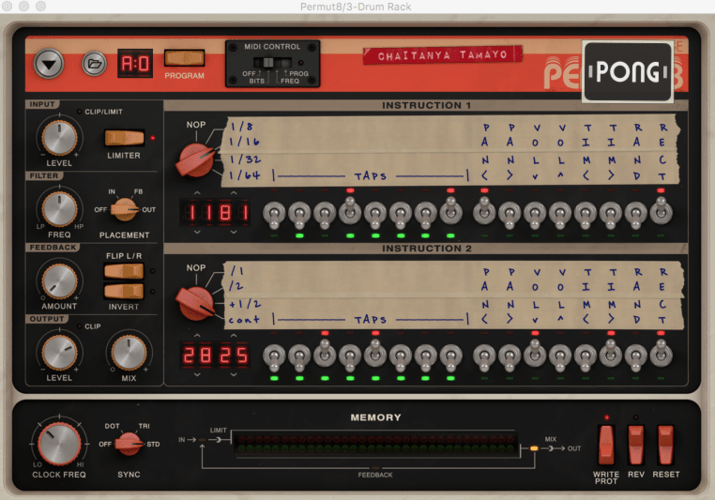Viewport: 715px width, 500px height.
Task: Flip Instruction 1 RAND bit switch
Action: 636,213
